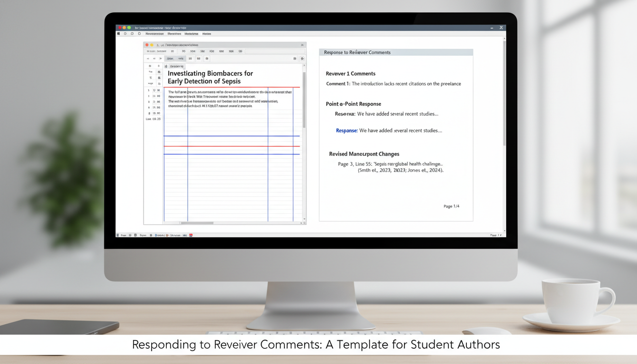
Task: Click the alignment icon in the document sidebar
Action: click(151, 78)
